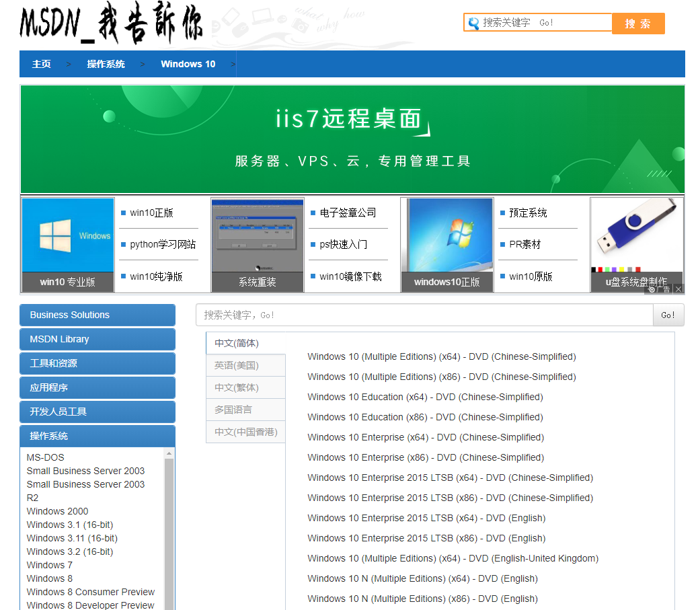Expand the MSDN Library category

coord(98,340)
